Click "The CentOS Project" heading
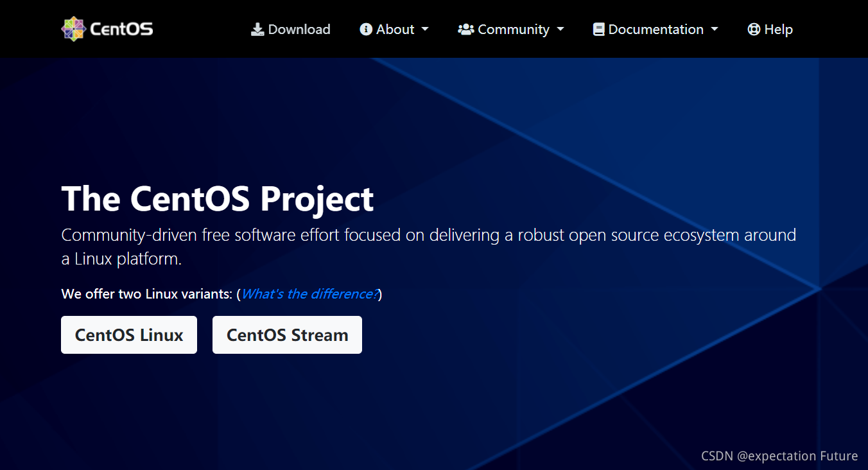This screenshot has height=470, width=868. 218,198
